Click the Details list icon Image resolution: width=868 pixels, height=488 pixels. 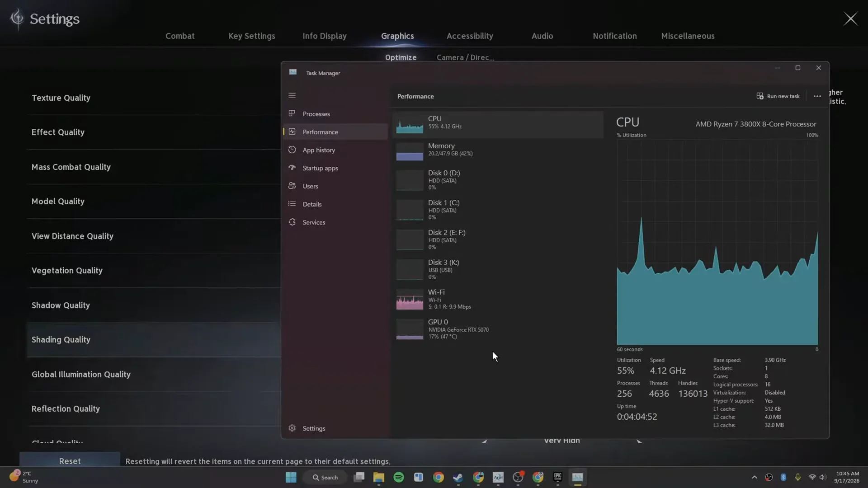pyautogui.click(x=292, y=204)
